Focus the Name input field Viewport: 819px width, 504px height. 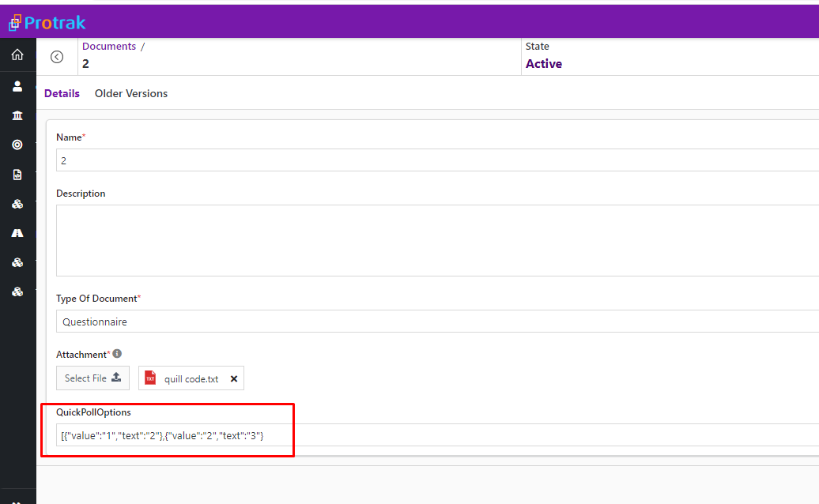tap(435, 160)
